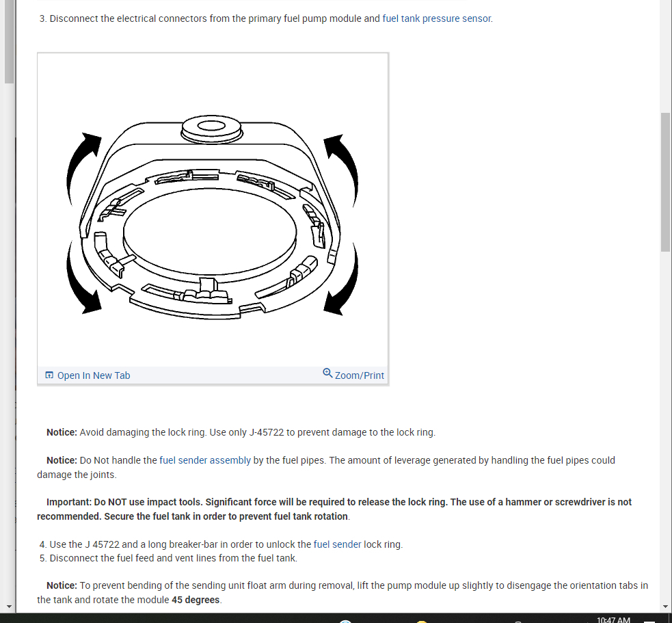Click the right scrollbar down arrow
Viewport: 672px width, 623px height.
(666, 607)
